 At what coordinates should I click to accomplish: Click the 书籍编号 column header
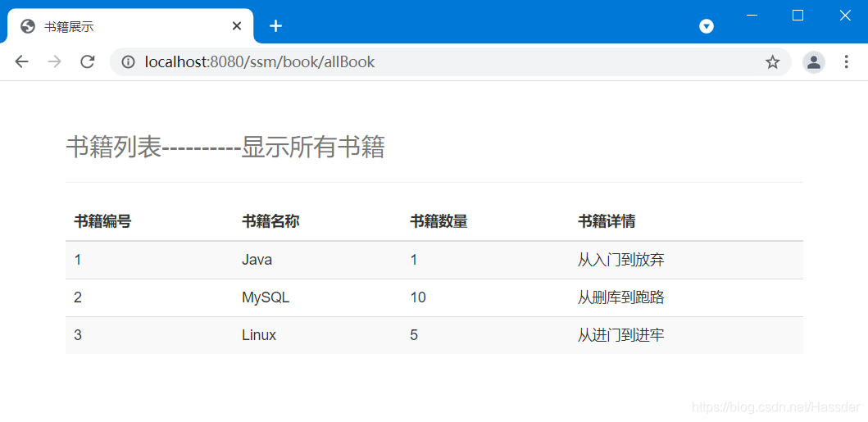[x=102, y=222]
